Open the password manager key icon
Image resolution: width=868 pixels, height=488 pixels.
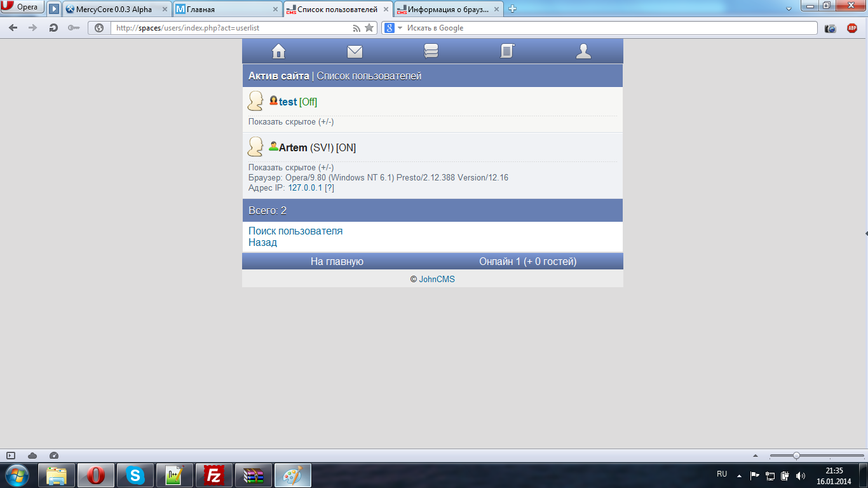coord(74,28)
